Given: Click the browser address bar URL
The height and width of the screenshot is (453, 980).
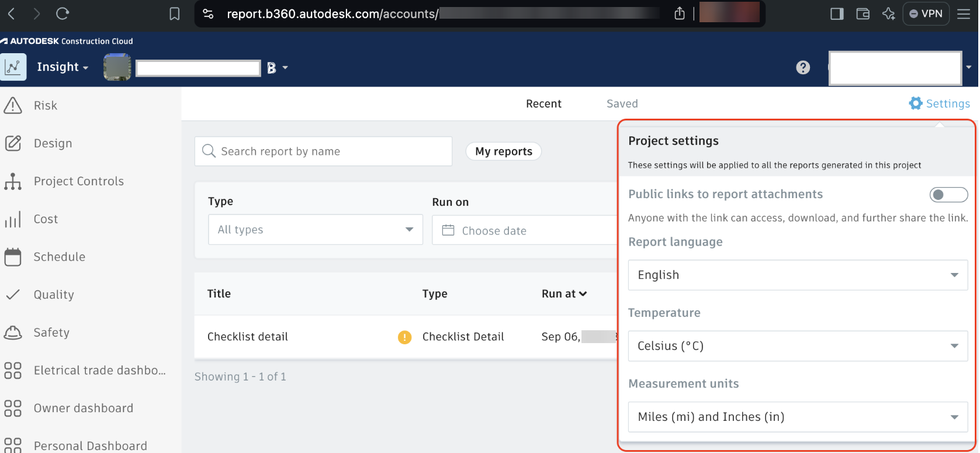Looking at the screenshot, I should (333, 13).
